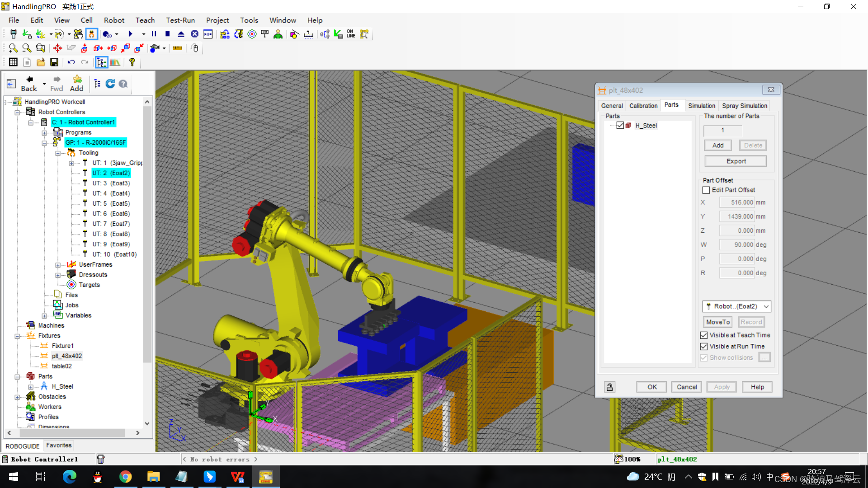
Task: Click the cycle start play button
Action: (130, 34)
